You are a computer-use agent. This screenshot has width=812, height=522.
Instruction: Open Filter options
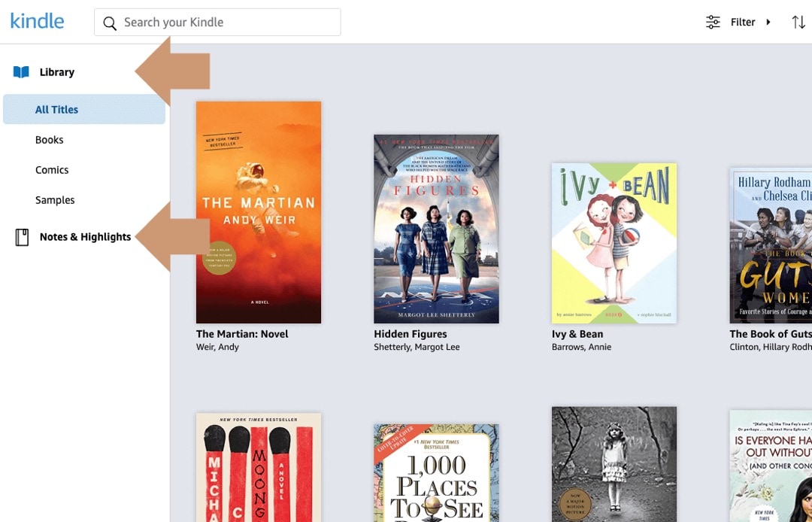[x=744, y=22]
